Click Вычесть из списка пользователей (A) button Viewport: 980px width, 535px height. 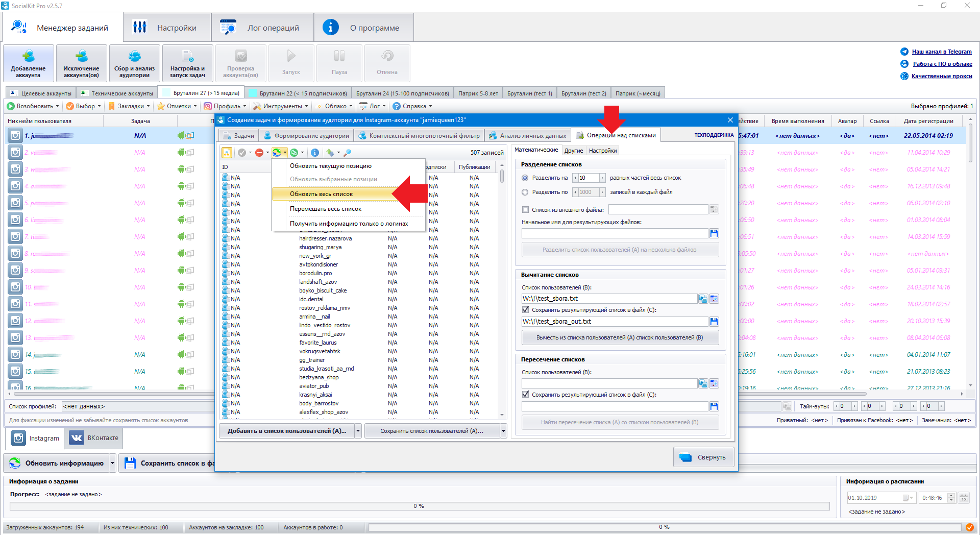pos(620,337)
